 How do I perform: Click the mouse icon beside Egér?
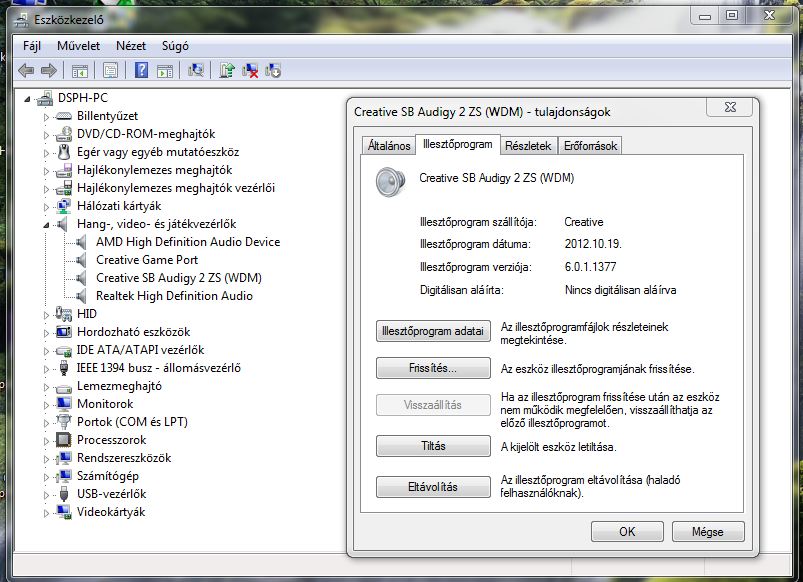[x=64, y=152]
